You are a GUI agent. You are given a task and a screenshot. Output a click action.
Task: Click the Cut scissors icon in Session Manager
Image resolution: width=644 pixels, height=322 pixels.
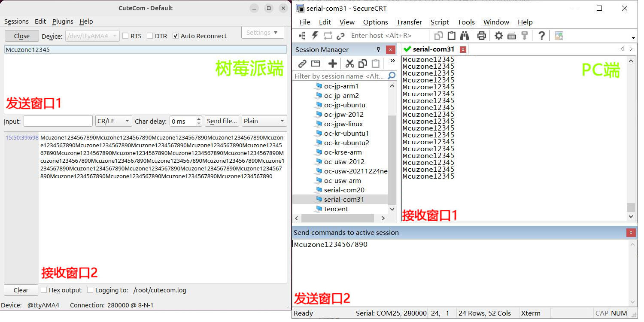[x=349, y=64]
